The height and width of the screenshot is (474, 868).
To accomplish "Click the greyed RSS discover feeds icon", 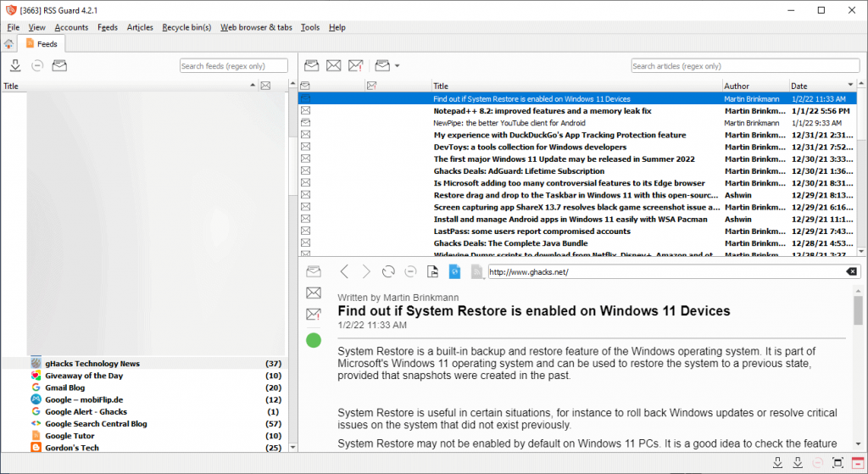I will click(x=476, y=271).
